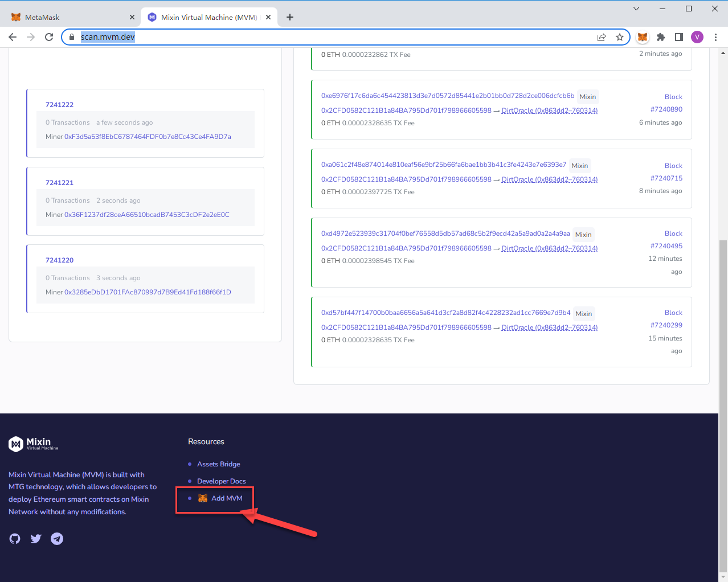Open the Chrome three-dot menu

tap(715, 37)
